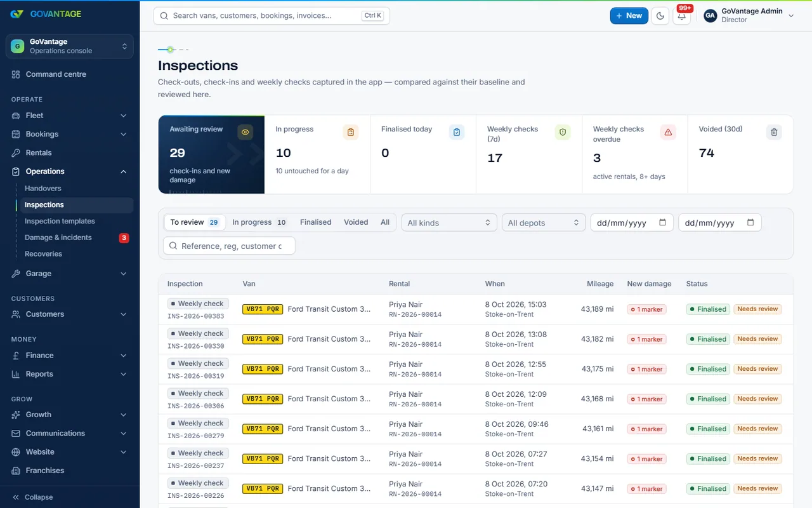
Task: Switch to the Finalised tab
Action: click(x=316, y=222)
